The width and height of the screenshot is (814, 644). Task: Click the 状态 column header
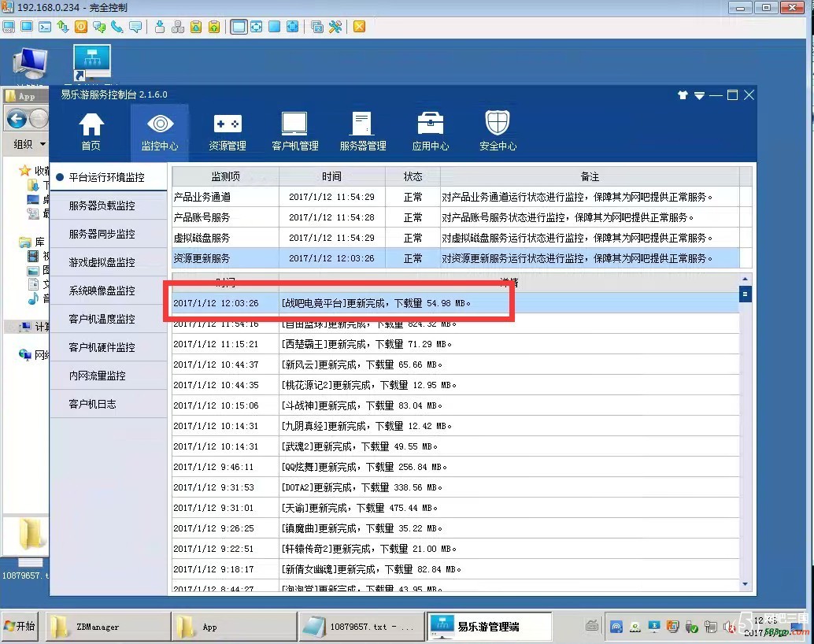(413, 176)
